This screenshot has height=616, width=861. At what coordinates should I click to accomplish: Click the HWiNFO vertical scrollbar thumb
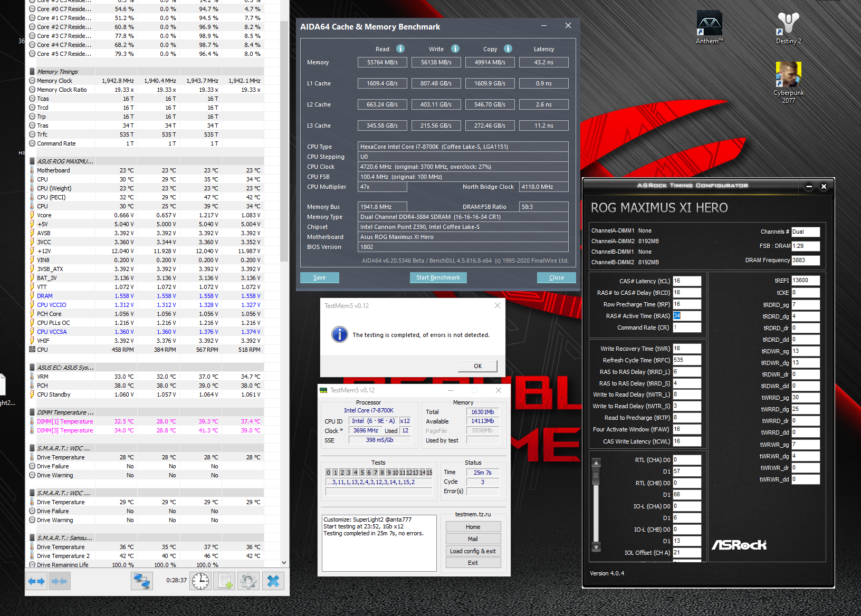(x=284, y=142)
